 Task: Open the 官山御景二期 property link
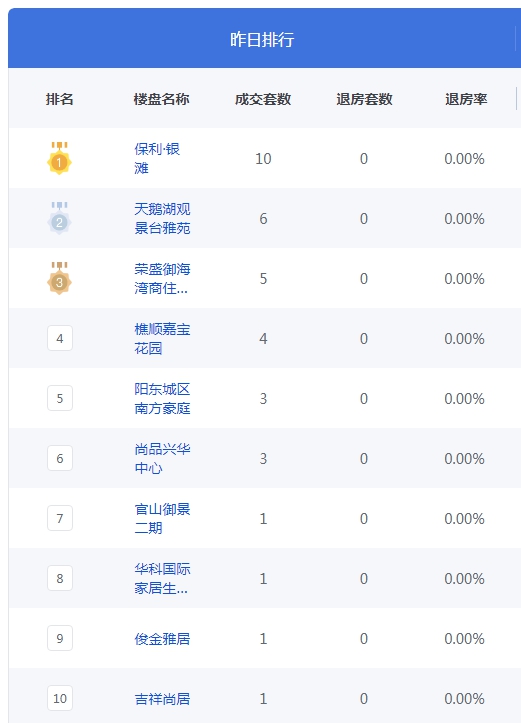coord(162,518)
